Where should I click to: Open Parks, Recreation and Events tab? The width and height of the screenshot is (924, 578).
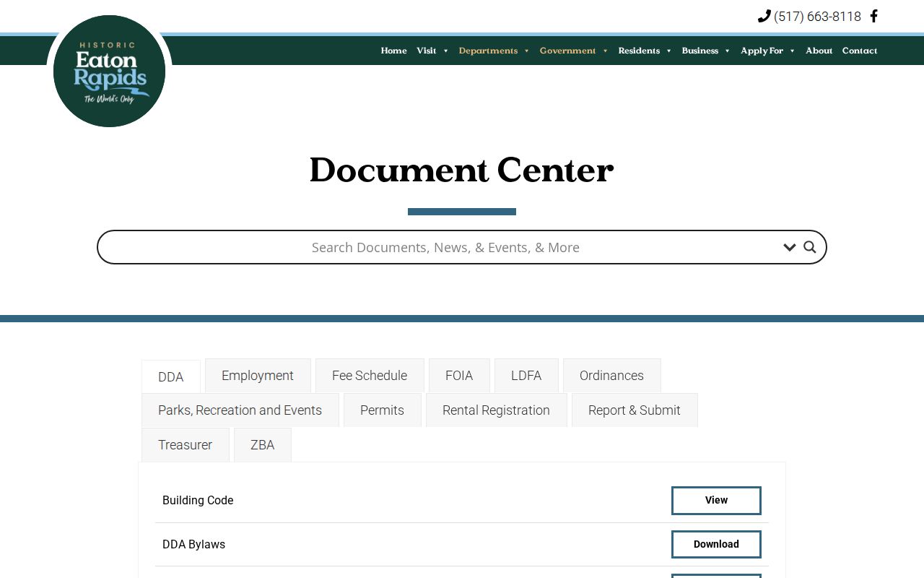240,410
